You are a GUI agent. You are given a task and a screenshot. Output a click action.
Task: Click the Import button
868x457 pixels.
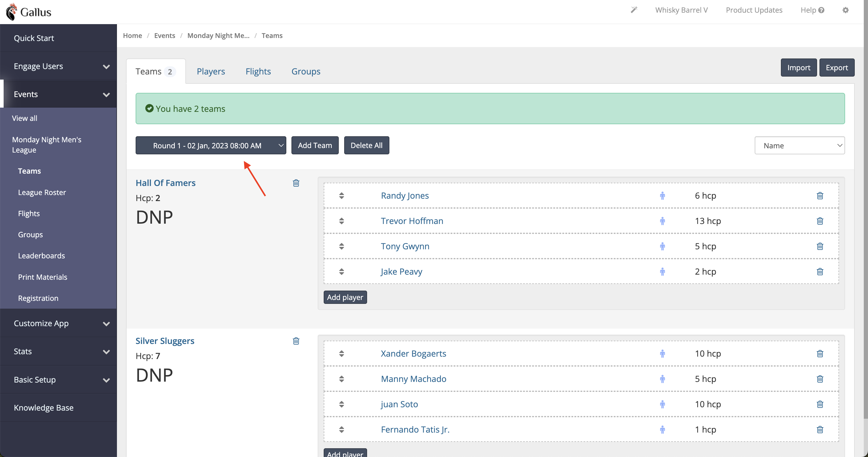799,68
